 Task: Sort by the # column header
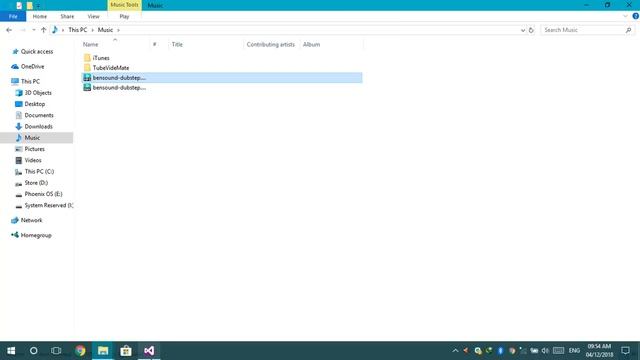(155, 44)
